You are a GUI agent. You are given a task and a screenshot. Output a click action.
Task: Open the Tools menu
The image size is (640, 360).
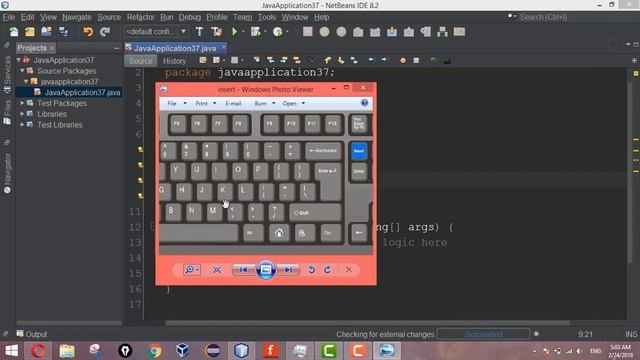click(x=267, y=17)
